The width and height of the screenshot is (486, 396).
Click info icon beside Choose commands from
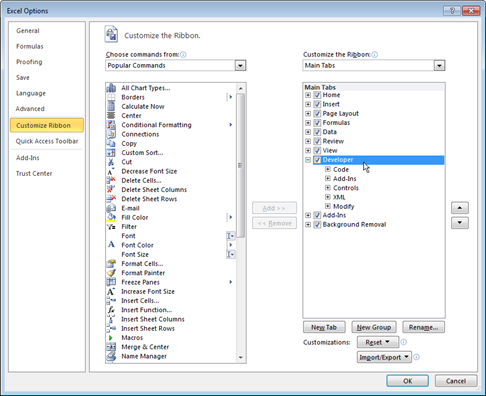(x=183, y=55)
